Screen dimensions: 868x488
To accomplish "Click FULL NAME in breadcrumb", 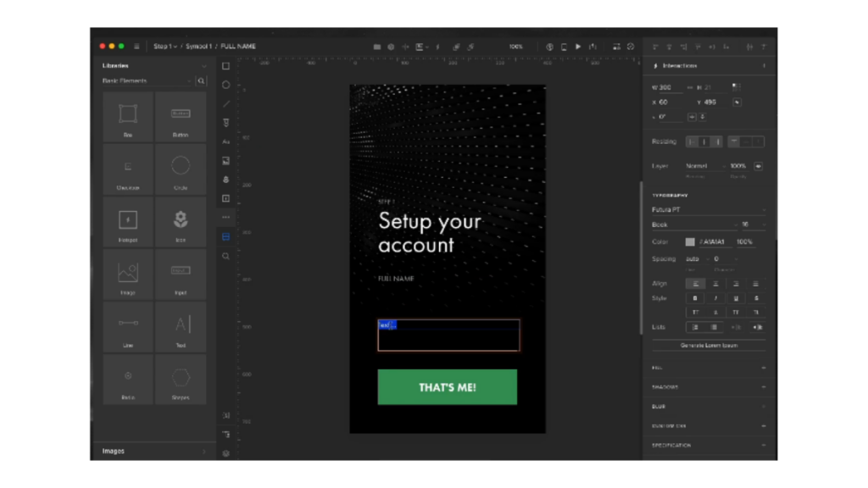I will tap(238, 47).
